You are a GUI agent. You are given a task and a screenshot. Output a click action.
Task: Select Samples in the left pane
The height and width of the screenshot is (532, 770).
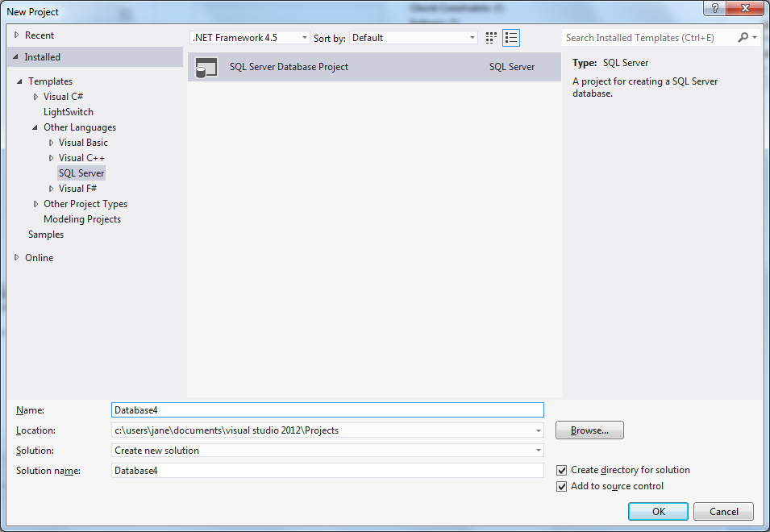point(46,235)
